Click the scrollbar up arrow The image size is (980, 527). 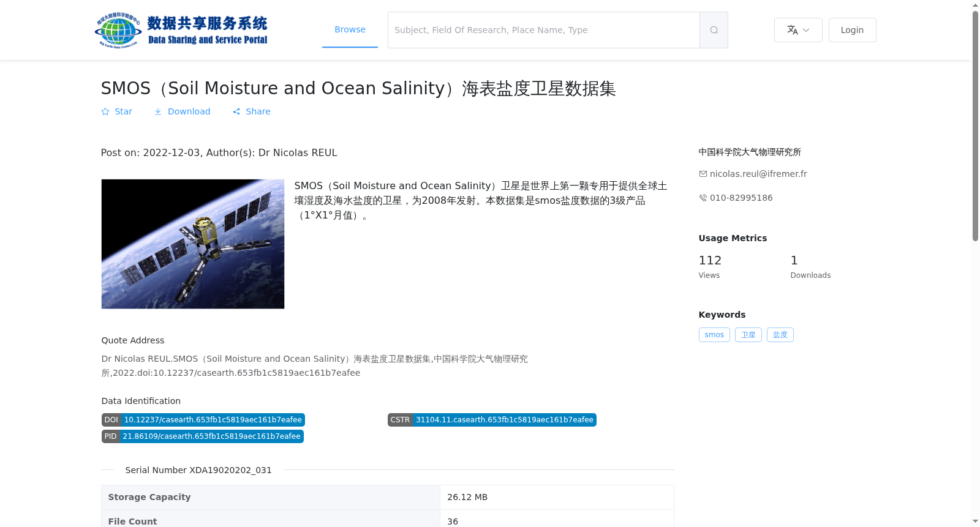coord(975,5)
